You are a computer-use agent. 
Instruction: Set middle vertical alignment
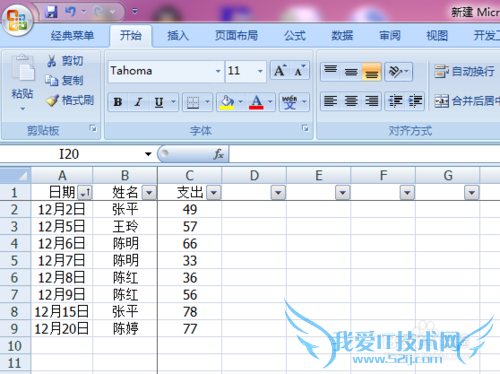(351, 71)
